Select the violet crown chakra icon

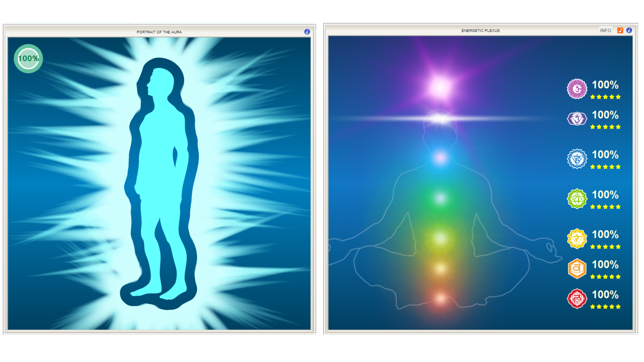pyautogui.click(x=577, y=89)
